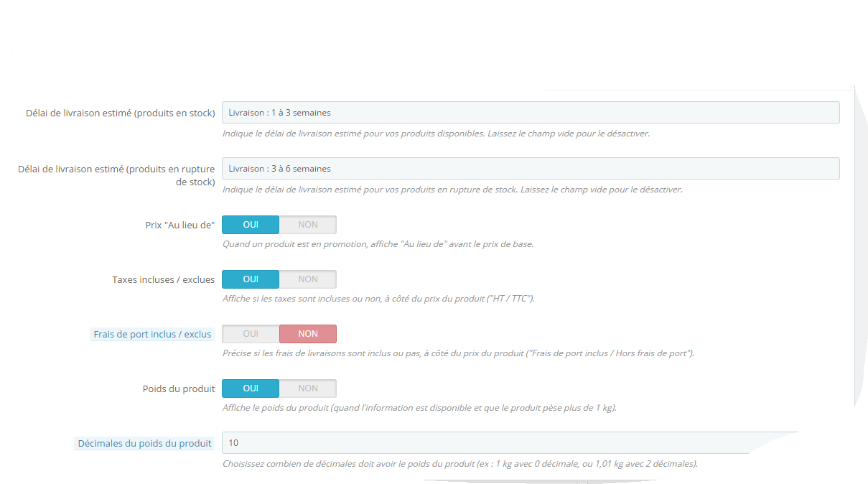Click help text about available products delivery delay
The width and height of the screenshot is (868, 484).
[436, 134]
